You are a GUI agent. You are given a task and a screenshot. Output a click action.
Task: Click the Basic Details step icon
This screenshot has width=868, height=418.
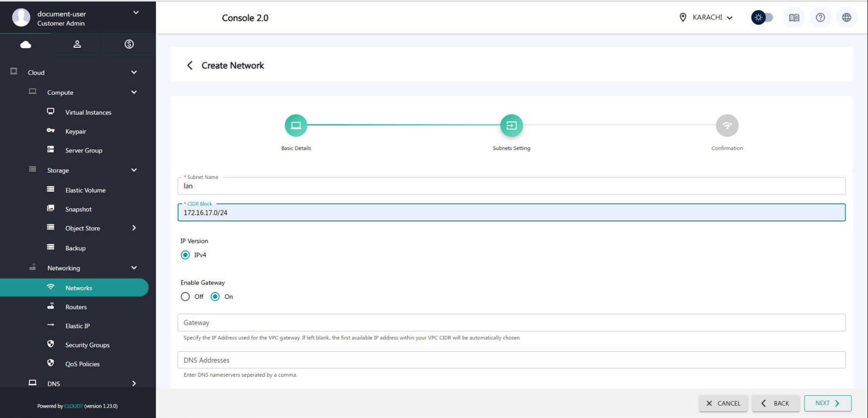click(x=296, y=125)
